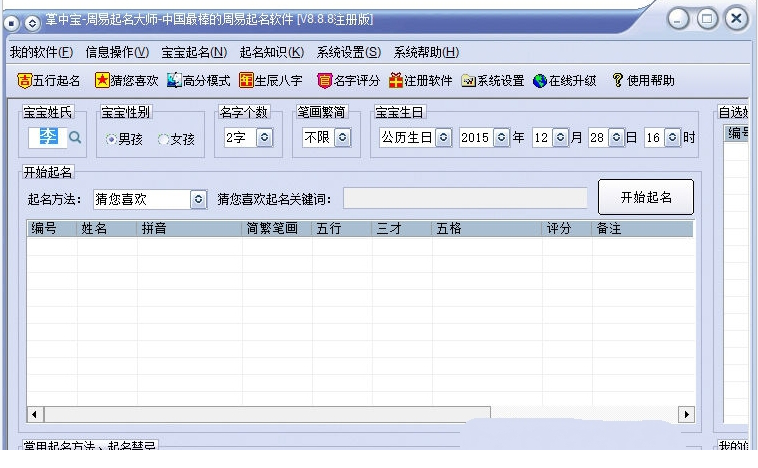
Task: Open the hour 16 dropdown
Action: pos(672,138)
